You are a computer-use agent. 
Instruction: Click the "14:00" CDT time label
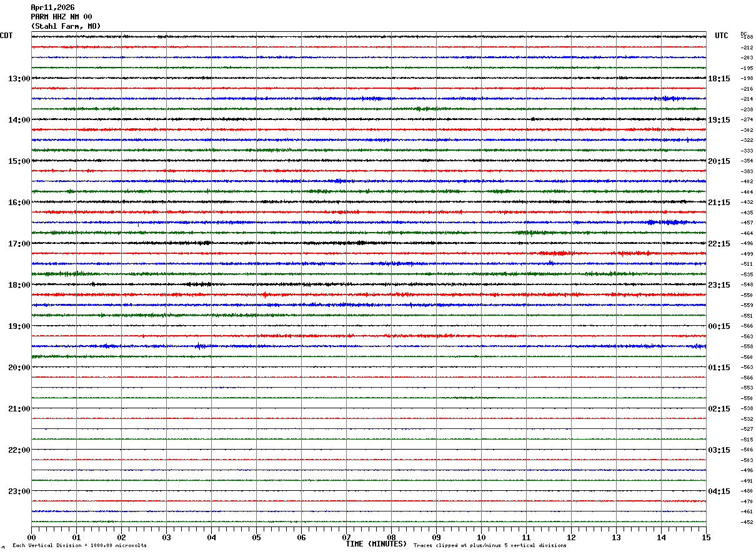coord(19,120)
